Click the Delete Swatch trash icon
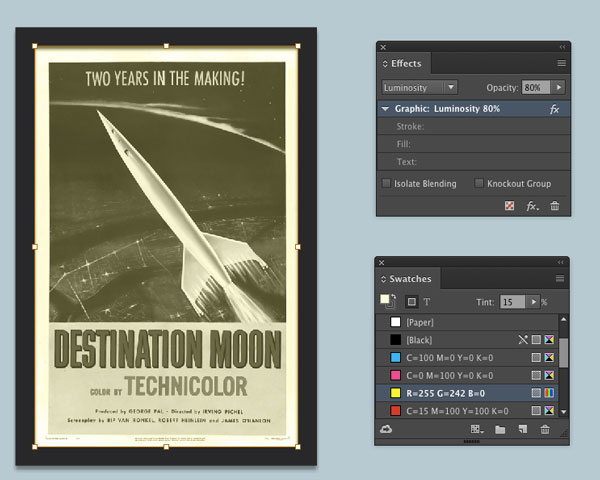The height and width of the screenshot is (480, 600). click(545, 429)
